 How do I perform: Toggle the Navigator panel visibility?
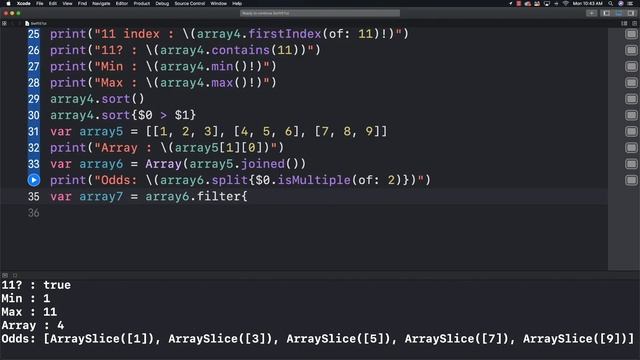point(607,13)
